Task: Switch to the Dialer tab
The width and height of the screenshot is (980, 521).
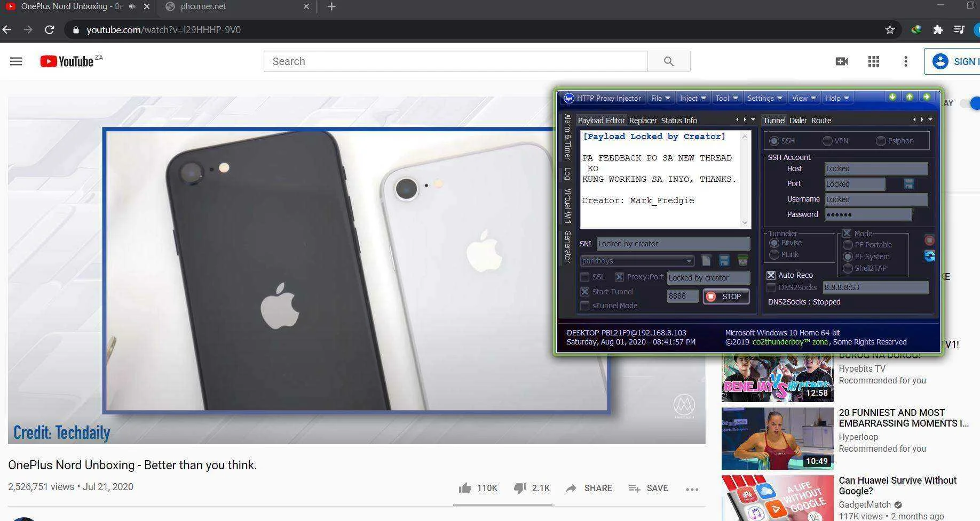Action: pos(798,121)
